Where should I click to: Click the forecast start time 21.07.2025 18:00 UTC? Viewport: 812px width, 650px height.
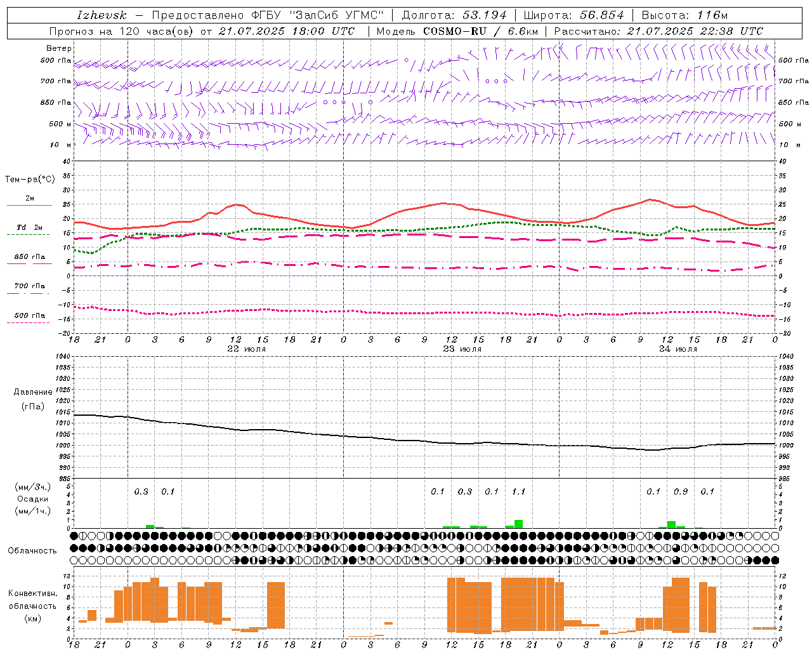287,31
